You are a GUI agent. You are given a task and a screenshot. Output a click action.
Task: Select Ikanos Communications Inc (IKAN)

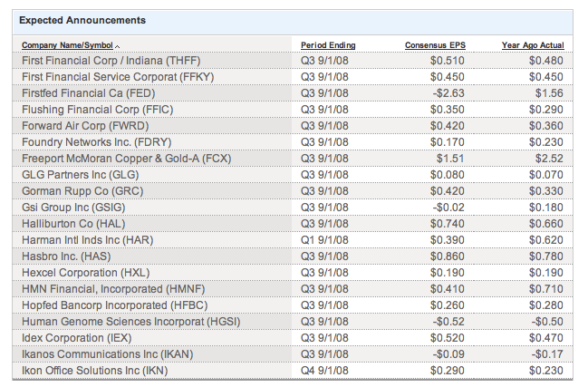click(106, 353)
